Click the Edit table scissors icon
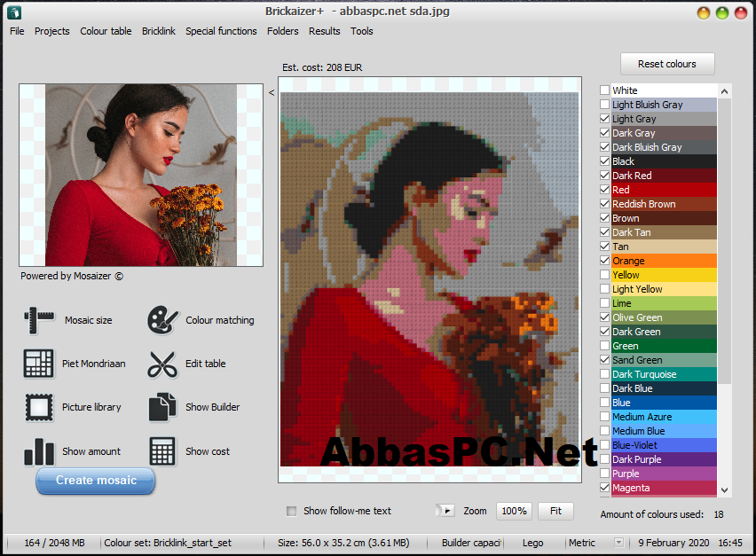The image size is (756, 556). pyautogui.click(x=163, y=364)
